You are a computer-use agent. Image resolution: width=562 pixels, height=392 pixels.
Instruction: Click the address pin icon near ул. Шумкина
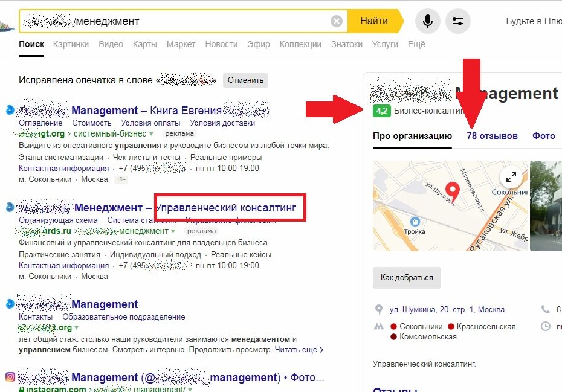(378, 309)
